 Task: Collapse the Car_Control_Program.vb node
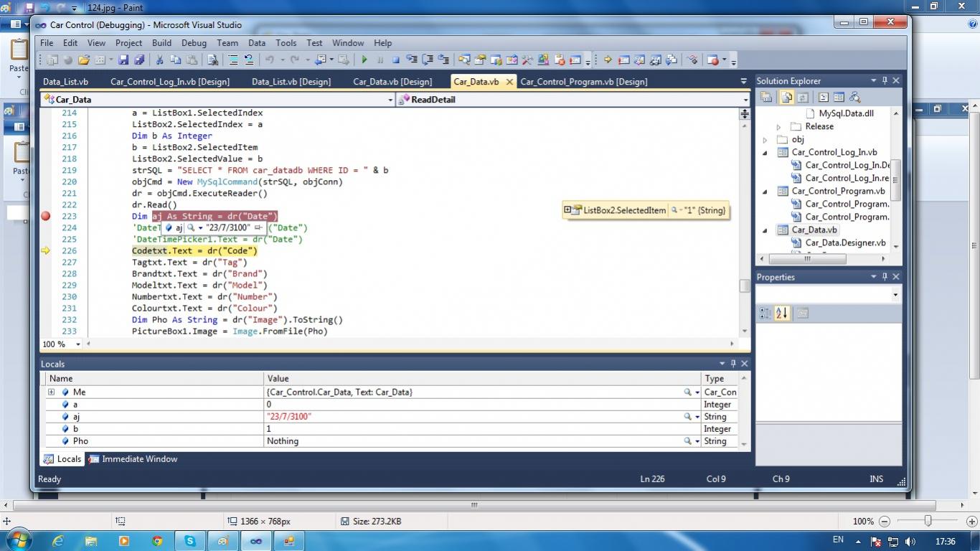coord(765,192)
